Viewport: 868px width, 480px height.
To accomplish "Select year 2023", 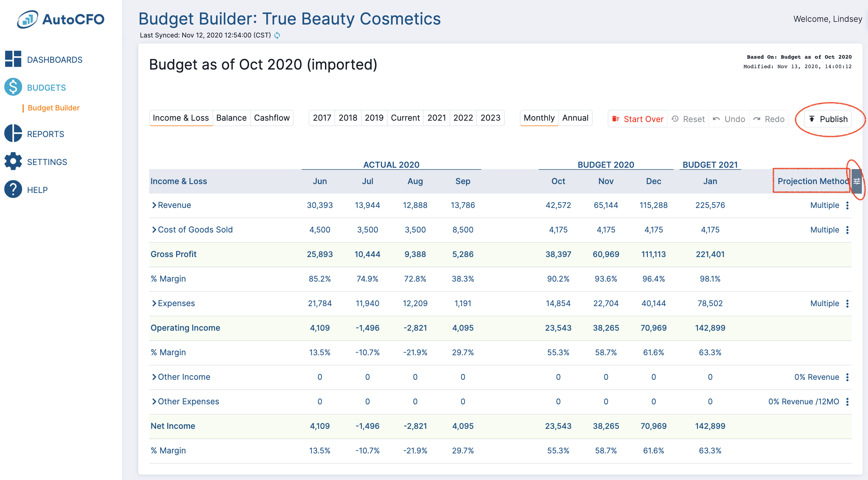I will tap(490, 118).
